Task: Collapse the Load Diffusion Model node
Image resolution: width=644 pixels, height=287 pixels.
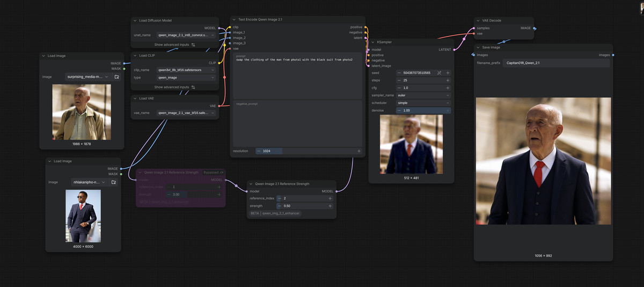Action: click(x=135, y=20)
